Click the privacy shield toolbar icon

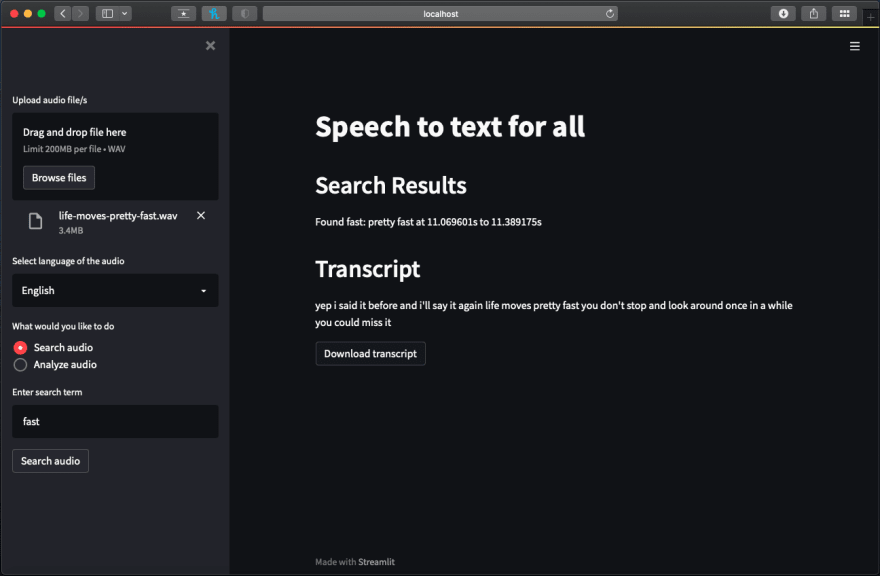(x=245, y=13)
